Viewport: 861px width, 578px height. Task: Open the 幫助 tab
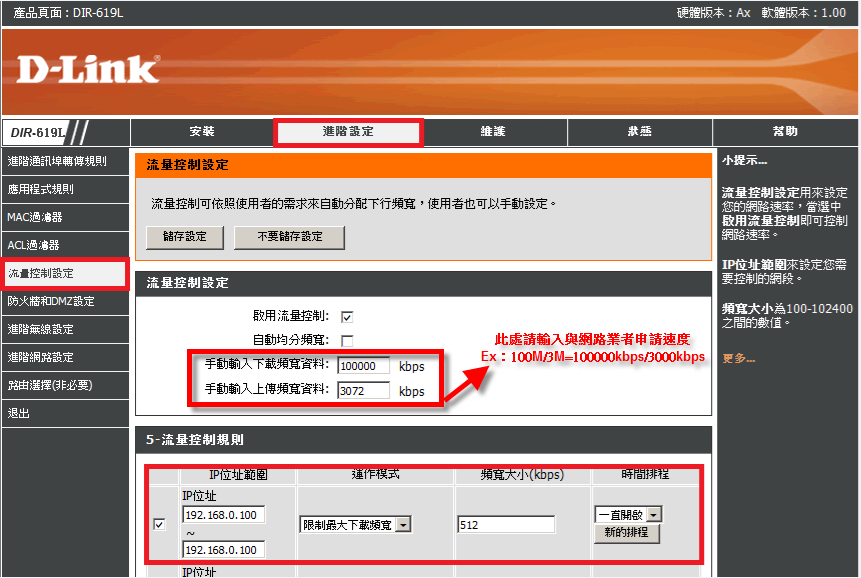(785, 132)
